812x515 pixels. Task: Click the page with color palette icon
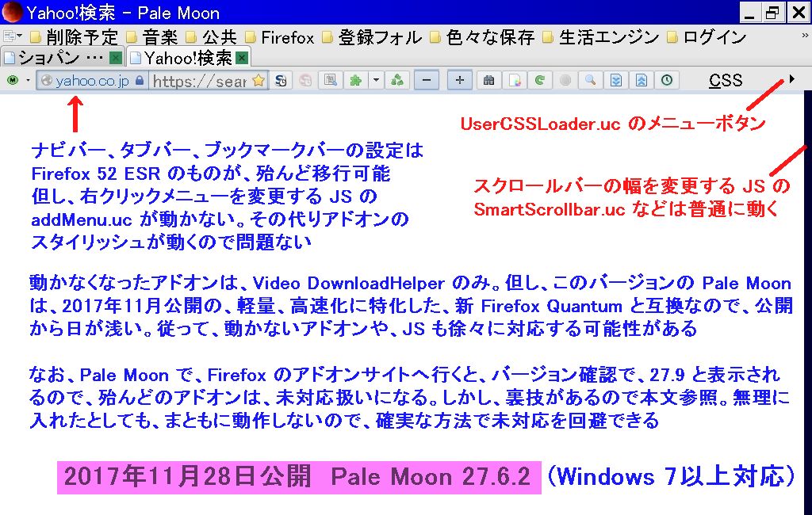pos(515,80)
